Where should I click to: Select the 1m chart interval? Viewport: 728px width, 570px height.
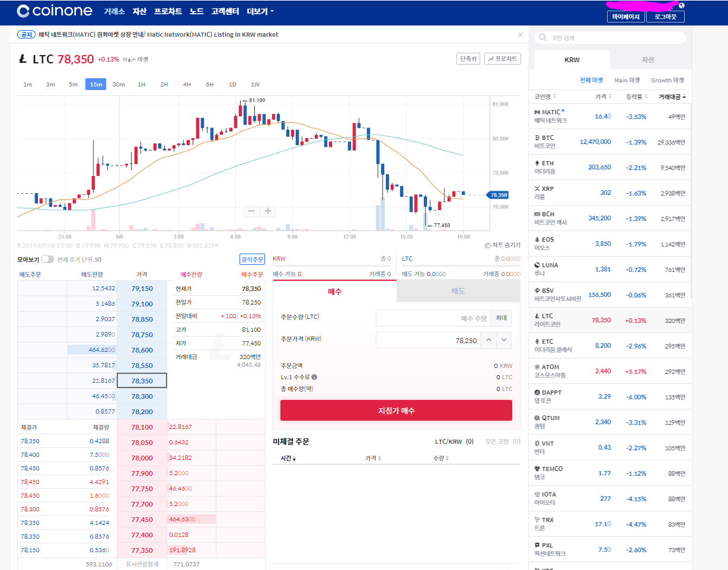28,84
